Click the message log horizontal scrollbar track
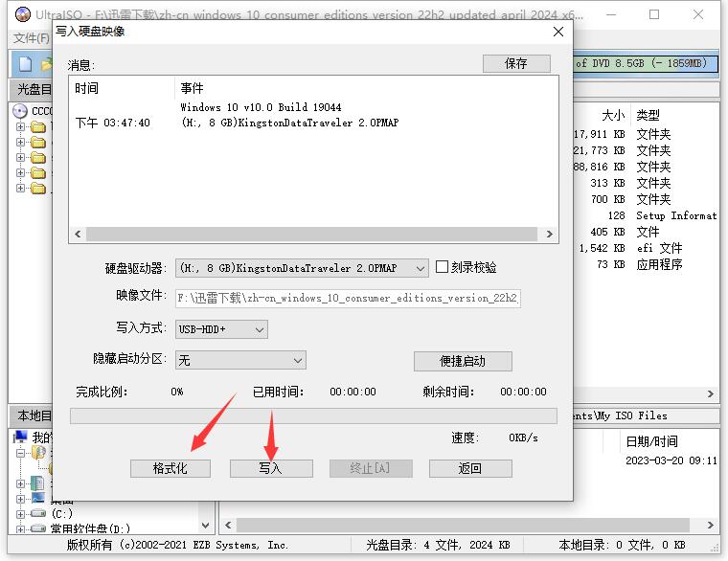 click(x=312, y=234)
